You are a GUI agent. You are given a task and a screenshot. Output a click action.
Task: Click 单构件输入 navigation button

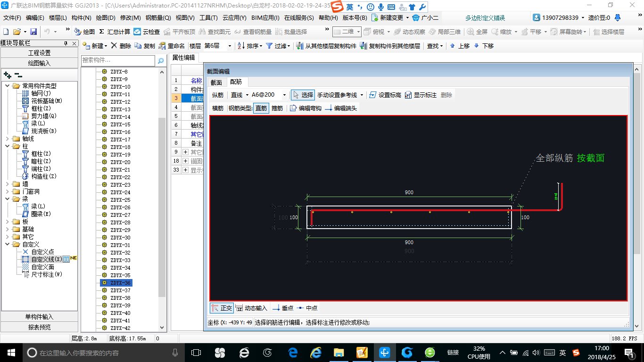pos(40,317)
